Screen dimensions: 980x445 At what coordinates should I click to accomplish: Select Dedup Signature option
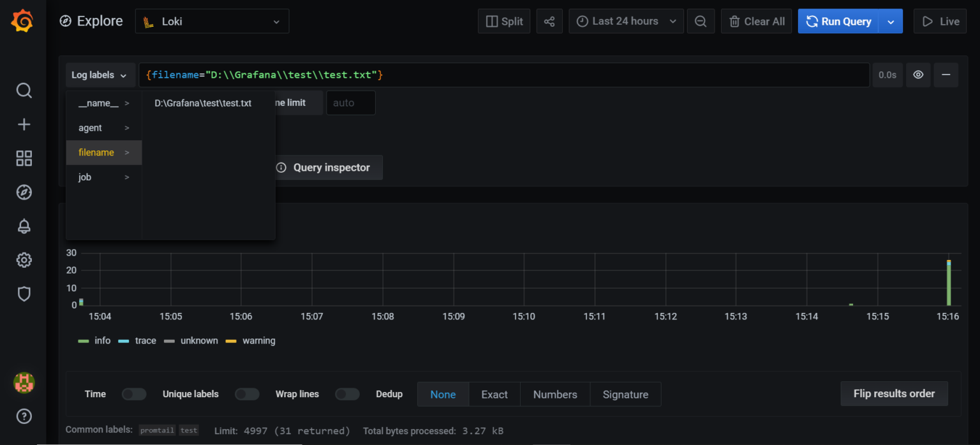[625, 394]
